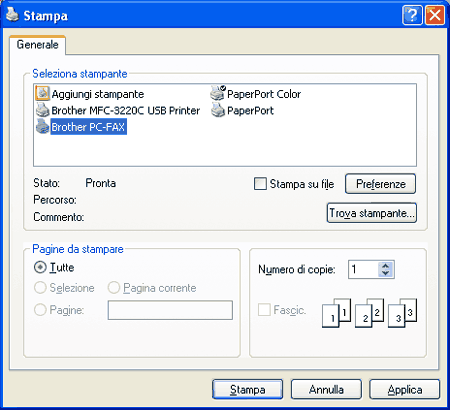The width and height of the screenshot is (450, 410).
Task: Decrease the number of copies with down arrow
Action: [x=386, y=273]
